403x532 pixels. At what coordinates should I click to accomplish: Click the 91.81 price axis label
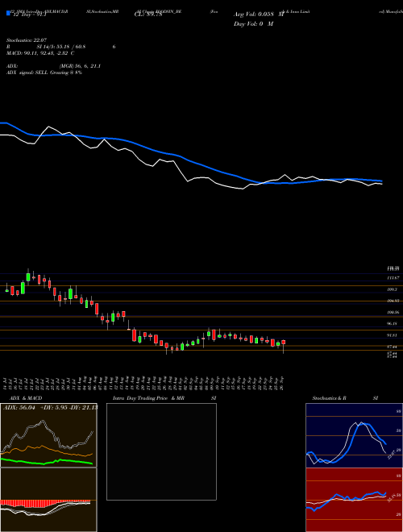point(393,335)
